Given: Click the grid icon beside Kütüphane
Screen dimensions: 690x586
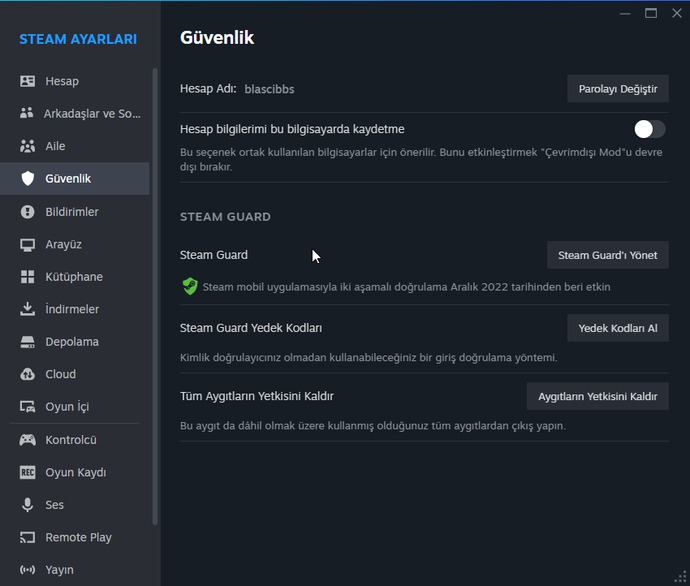Looking at the screenshot, I should [x=27, y=277].
